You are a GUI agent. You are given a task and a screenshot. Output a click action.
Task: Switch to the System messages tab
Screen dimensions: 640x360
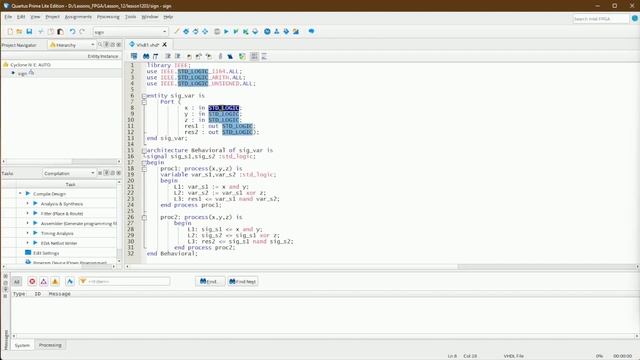coord(22,345)
